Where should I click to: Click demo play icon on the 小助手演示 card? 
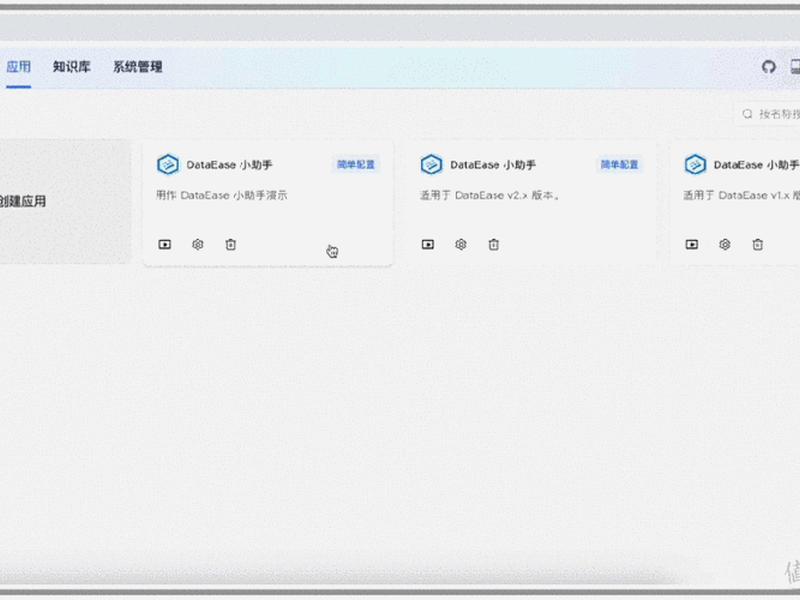pos(165,244)
